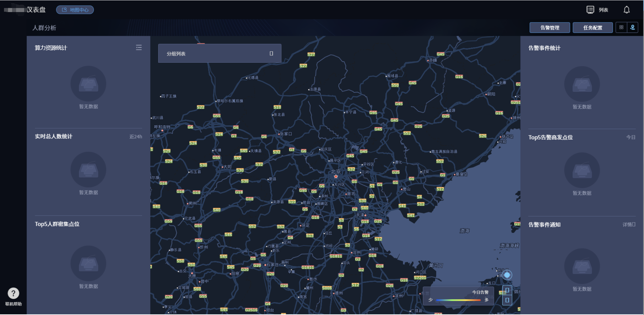Open the notification bell

click(x=626, y=10)
